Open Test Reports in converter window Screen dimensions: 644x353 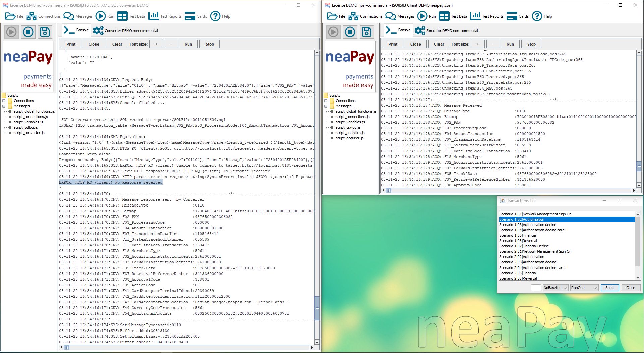click(x=165, y=16)
